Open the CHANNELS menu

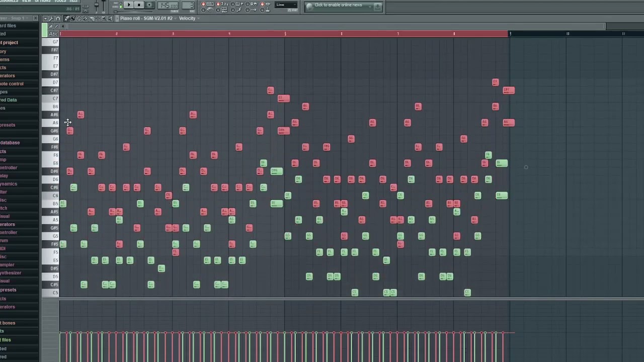[9, 1]
